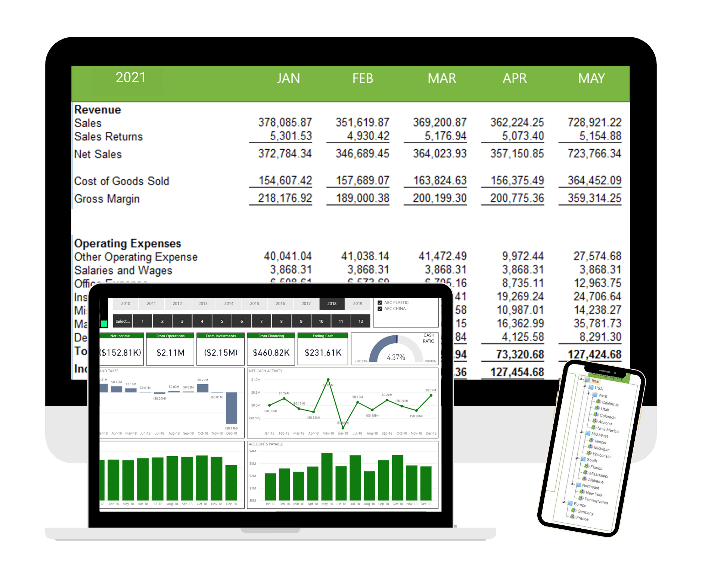Click the folder icon beside Total
This screenshot has height=588, width=702.
click(x=587, y=380)
